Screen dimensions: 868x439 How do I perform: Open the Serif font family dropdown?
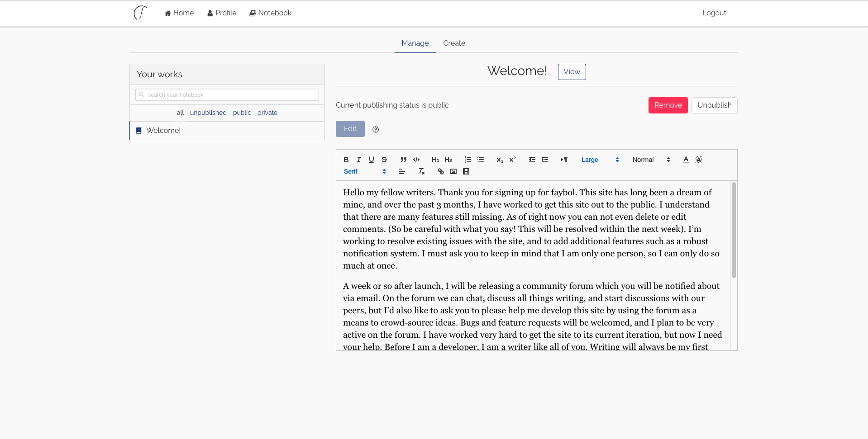(x=364, y=171)
